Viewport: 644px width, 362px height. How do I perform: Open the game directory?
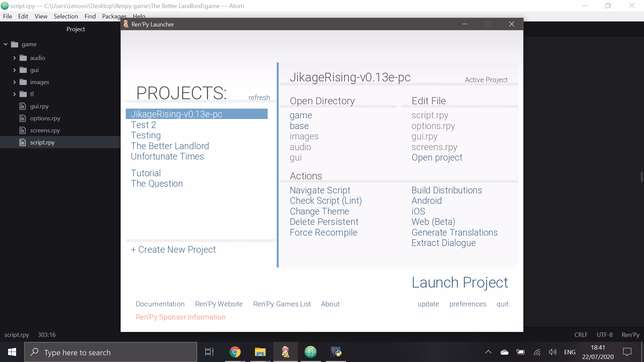click(x=301, y=115)
